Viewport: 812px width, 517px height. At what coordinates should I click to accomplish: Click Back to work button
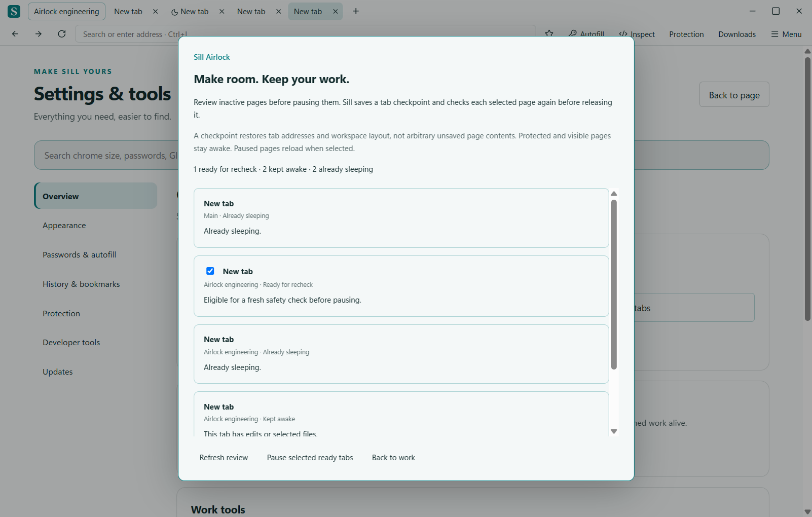tap(393, 458)
